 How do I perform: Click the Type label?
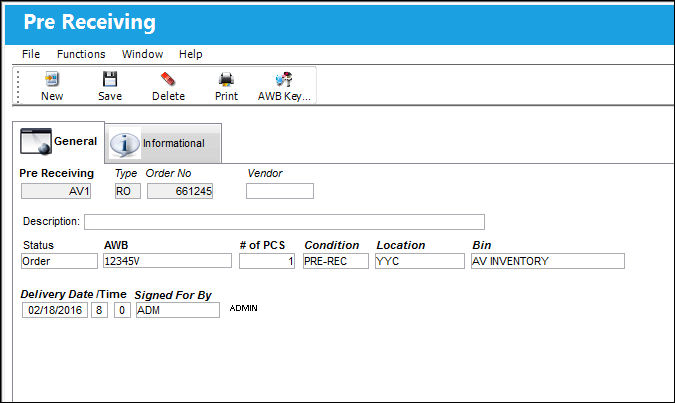pyautogui.click(x=126, y=173)
